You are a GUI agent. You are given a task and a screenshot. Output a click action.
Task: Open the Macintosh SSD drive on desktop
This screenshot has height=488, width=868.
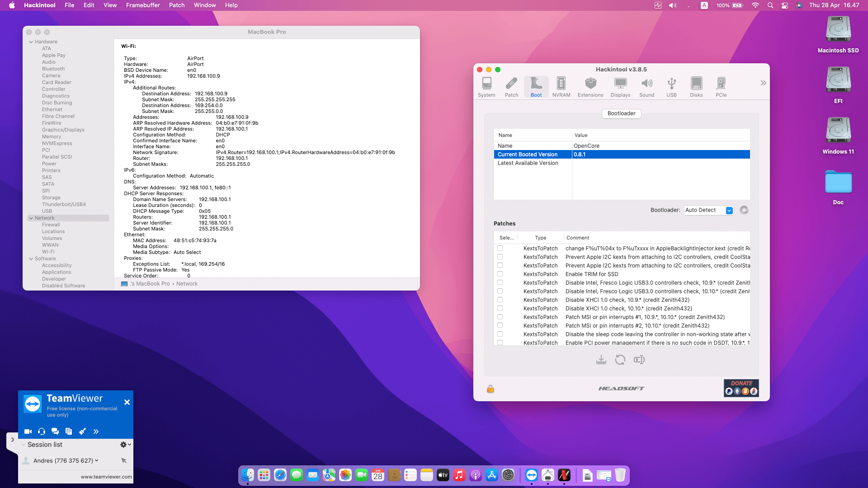click(838, 35)
